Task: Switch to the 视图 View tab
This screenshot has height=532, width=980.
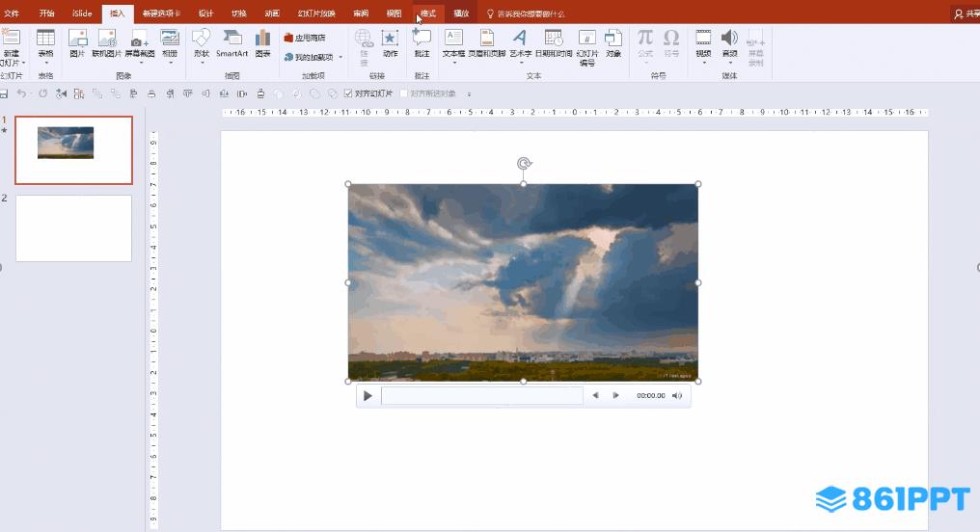Action: (394, 13)
